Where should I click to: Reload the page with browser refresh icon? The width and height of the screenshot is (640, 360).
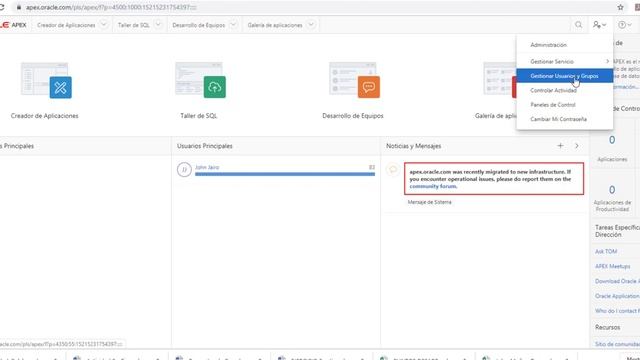[2, 7]
